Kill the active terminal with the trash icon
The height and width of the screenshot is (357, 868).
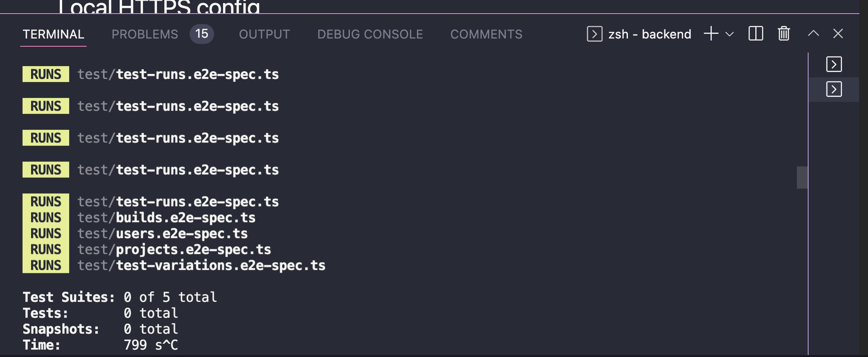coord(783,34)
